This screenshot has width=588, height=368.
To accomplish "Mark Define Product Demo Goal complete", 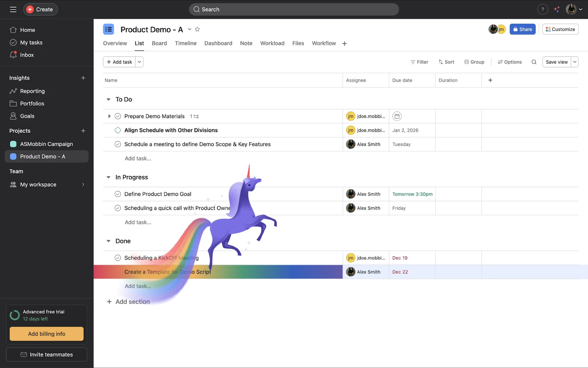I will (118, 194).
